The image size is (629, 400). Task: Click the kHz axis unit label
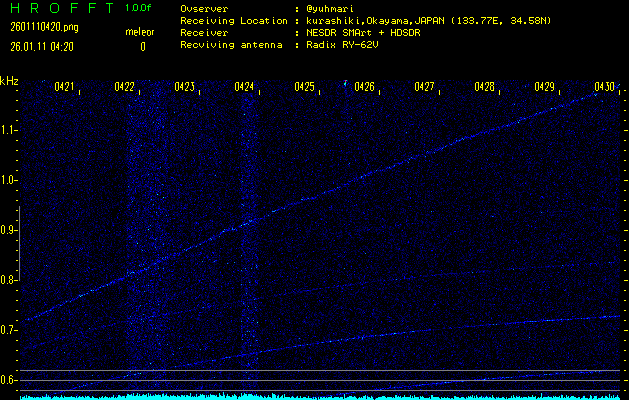tap(9, 81)
